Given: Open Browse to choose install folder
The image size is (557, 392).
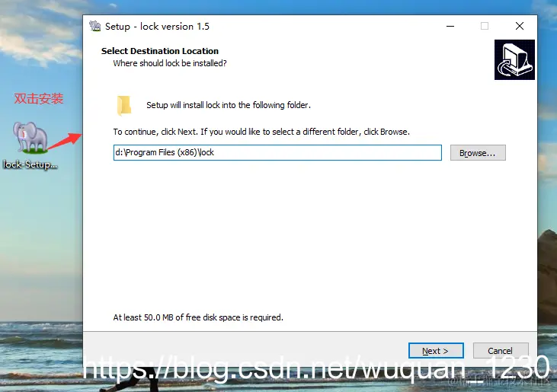Looking at the screenshot, I should 478,152.
